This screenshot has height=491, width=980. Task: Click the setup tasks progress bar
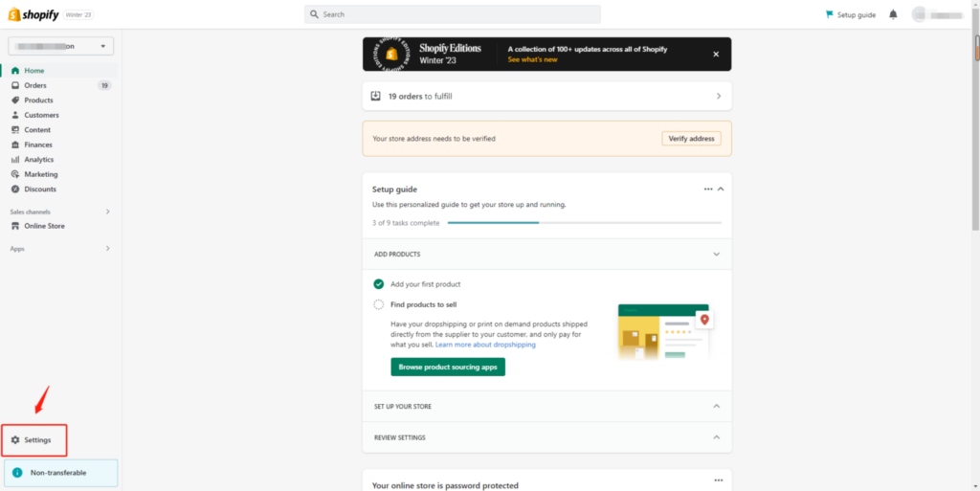(x=585, y=222)
